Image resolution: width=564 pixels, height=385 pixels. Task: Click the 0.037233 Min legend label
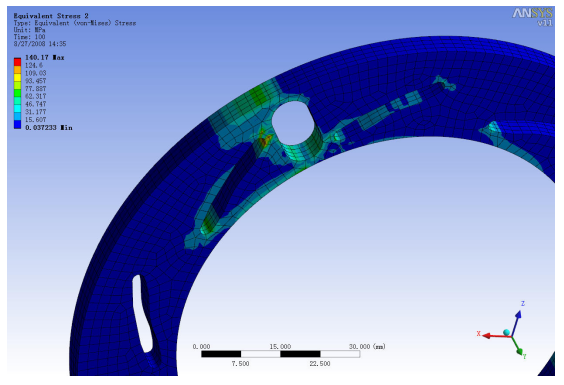[x=49, y=128]
